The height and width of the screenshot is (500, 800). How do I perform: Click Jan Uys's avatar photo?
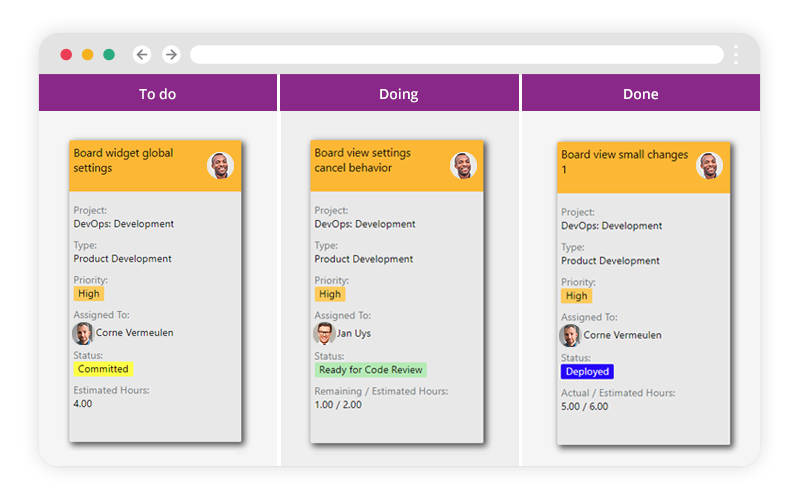324,334
